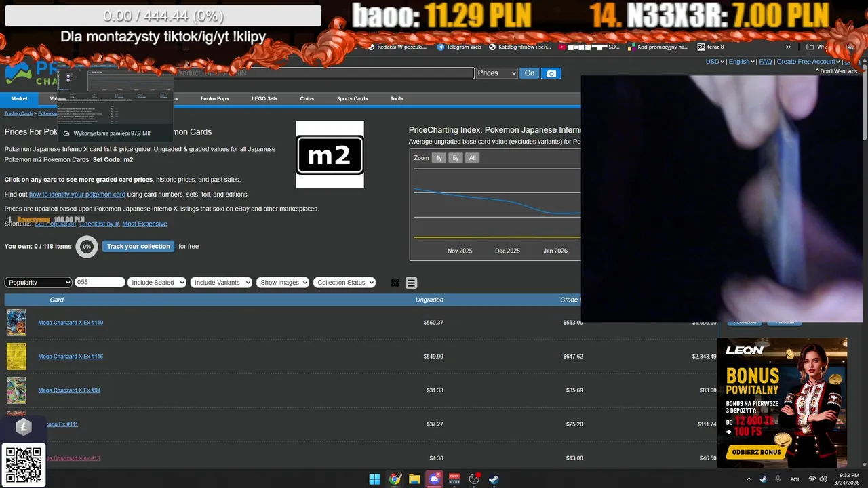Open the Prices search type dropdown
This screenshot has height=488, width=868.
tap(497, 73)
